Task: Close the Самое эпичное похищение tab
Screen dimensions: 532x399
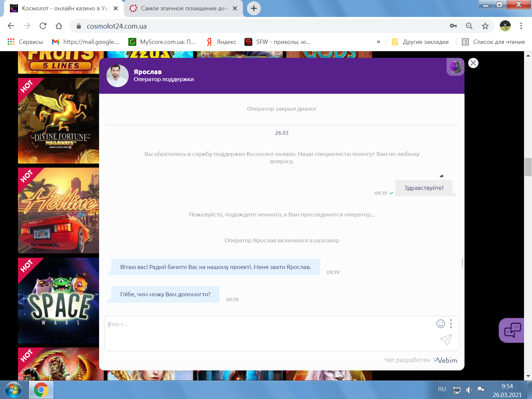Action: pyautogui.click(x=235, y=8)
